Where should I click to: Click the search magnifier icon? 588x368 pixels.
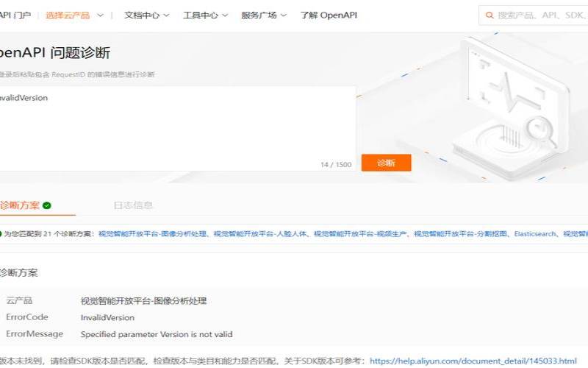click(x=489, y=15)
